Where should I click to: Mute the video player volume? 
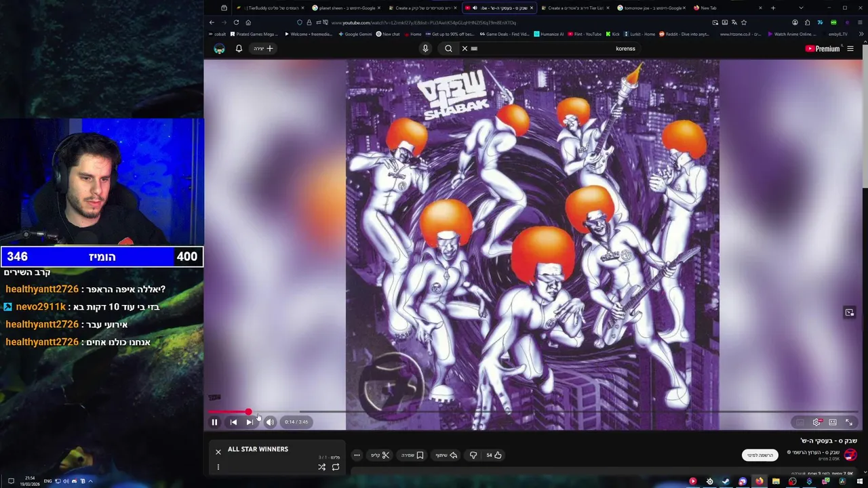(270, 422)
